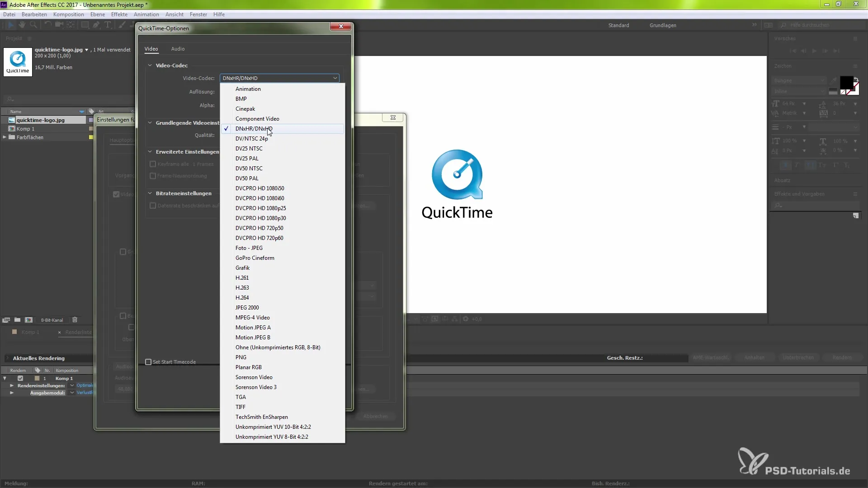Open the Effekte und Vorgaben panel menu
The width and height of the screenshot is (868, 488).
(x=855, y=194)
